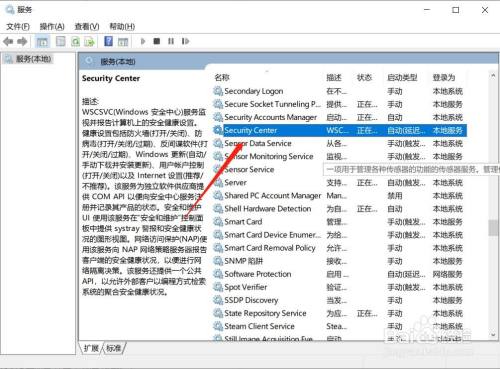Open the 帮助(H) menu
Screen dimensions: 500x369
pos(122,26)
